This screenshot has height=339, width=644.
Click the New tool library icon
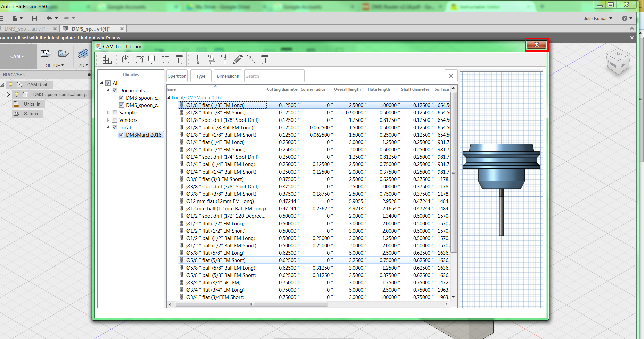click(x=166, y=60)
